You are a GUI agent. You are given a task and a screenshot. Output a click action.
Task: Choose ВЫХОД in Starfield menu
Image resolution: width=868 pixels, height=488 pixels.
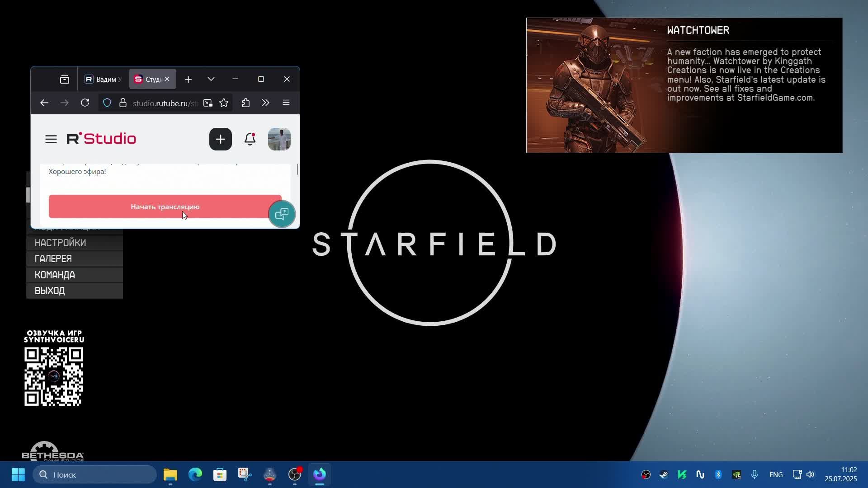[75, 291]
